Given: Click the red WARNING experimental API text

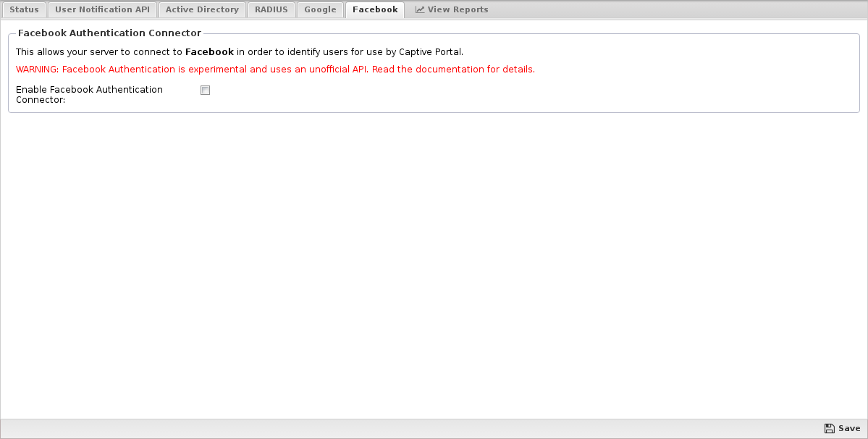Looking at the screenshot, I should [x=275, y=70].
